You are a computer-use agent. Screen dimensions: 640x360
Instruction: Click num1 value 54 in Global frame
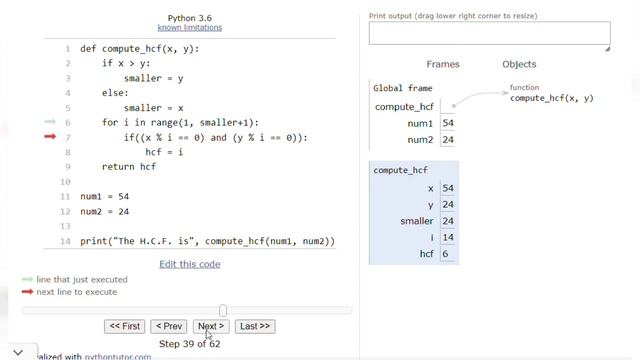click(448, 123)
